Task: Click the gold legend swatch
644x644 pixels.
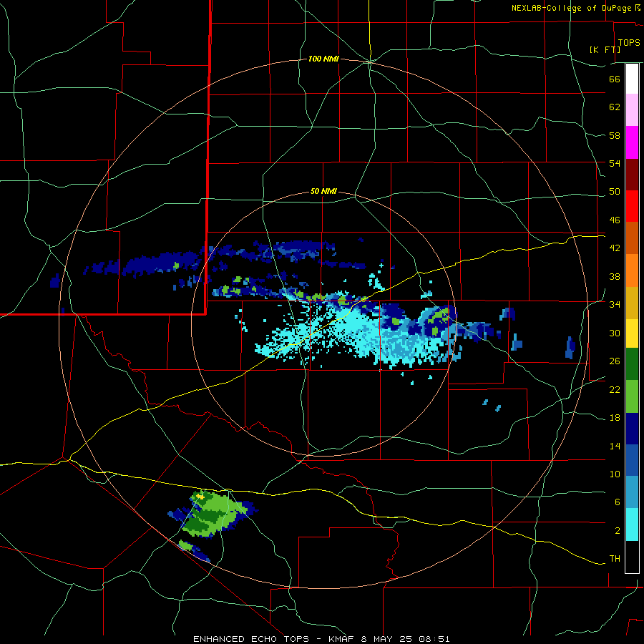Action: (x=632, y=303)
